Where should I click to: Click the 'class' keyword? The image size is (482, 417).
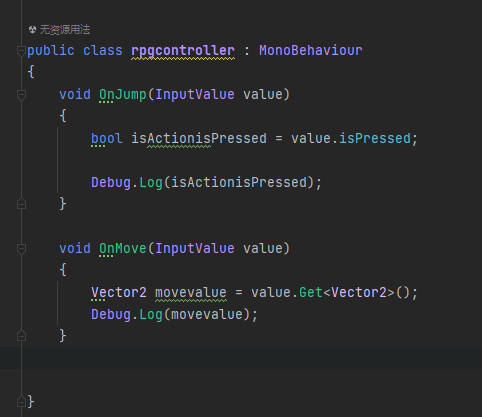[x=103, y=51]
